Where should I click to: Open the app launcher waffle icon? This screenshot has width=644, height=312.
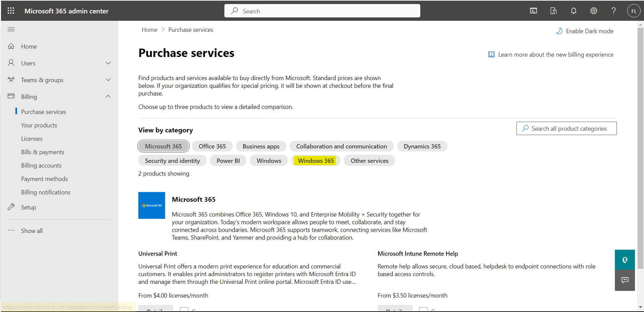(11, 11)
